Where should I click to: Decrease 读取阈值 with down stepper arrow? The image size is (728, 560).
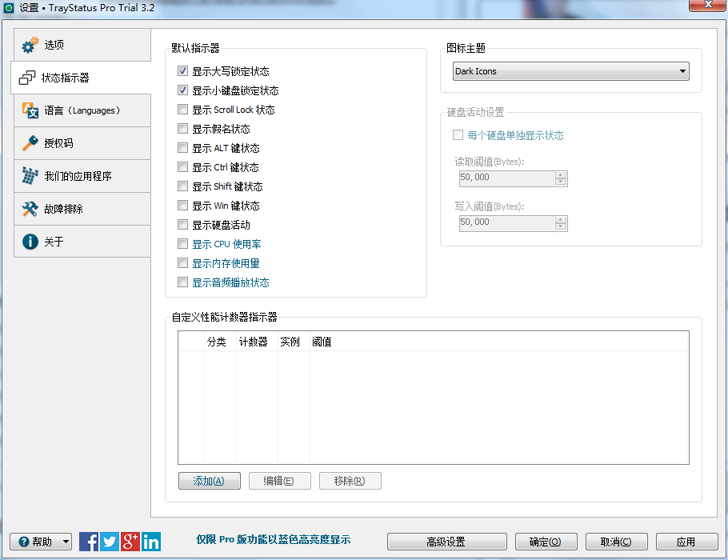click(561, 182)
